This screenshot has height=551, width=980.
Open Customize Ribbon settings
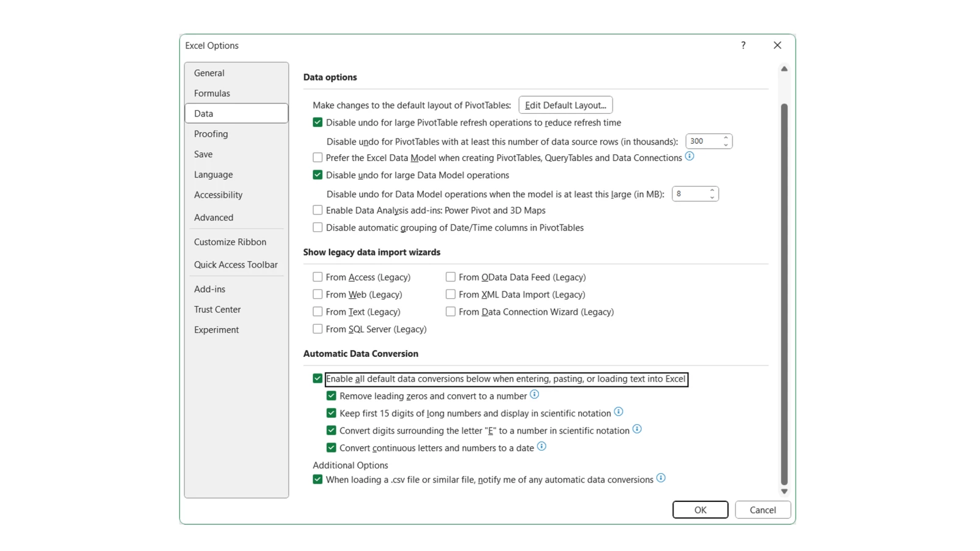click(236, 242)
